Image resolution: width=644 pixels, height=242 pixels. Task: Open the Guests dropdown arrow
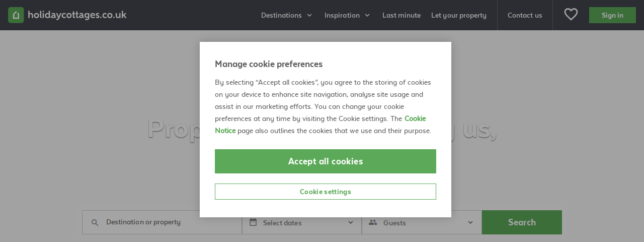(470, 222)
